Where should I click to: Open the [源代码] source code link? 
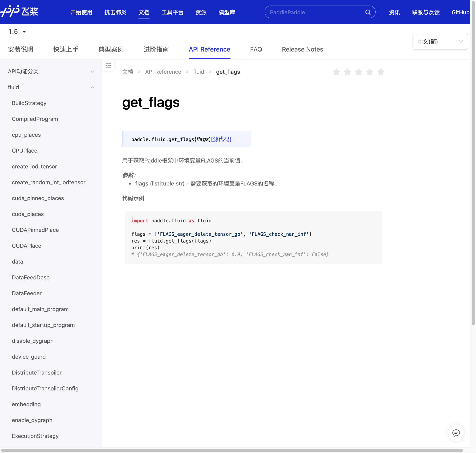click(221, 139)
